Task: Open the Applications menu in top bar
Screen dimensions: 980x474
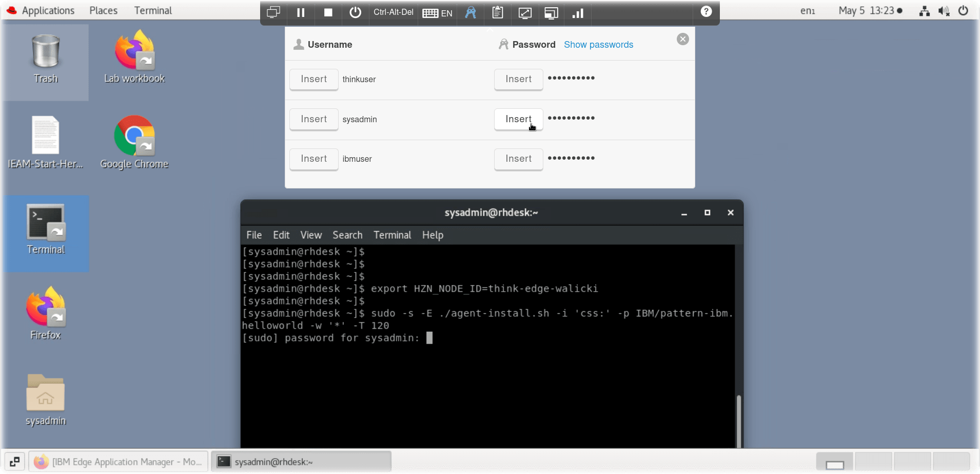Action: [48, 10]
